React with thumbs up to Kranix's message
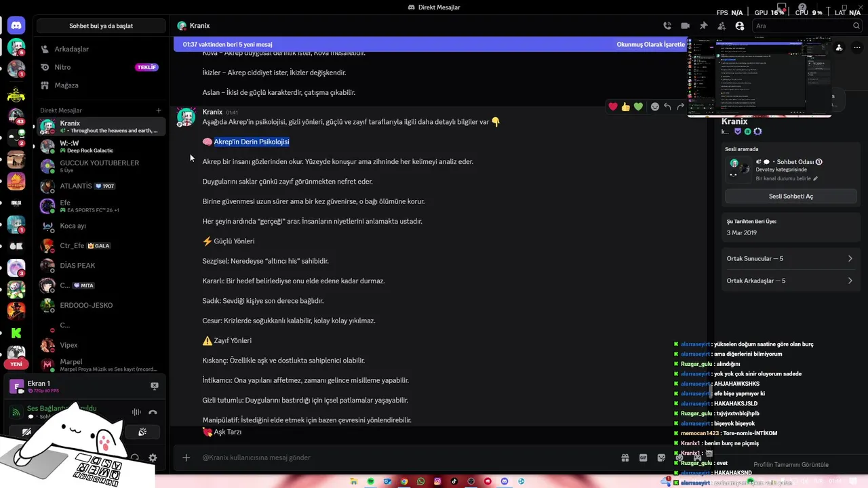The height and width of the screenshot is (488, 868). (x=625, y=106)
